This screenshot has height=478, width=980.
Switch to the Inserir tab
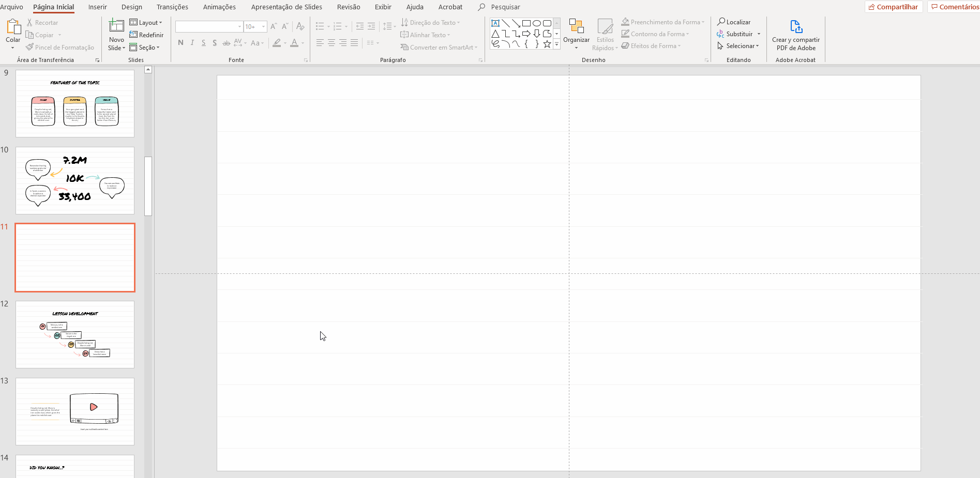pos(98,7)
